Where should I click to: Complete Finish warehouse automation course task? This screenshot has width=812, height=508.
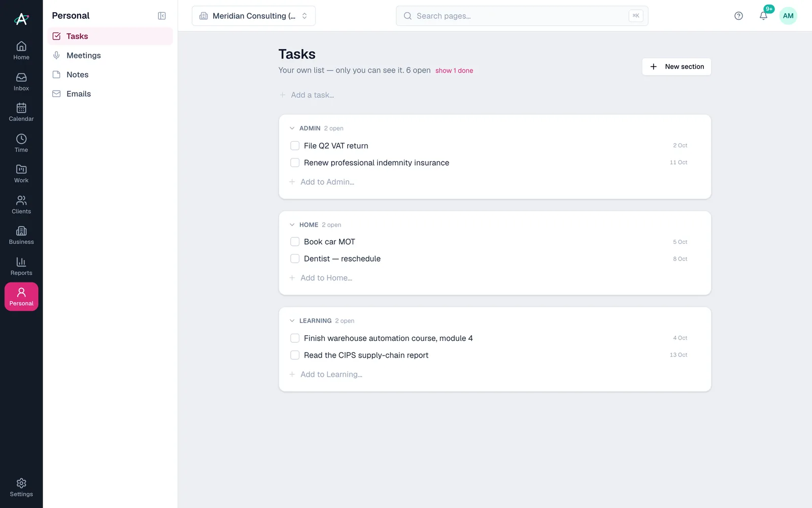(295, 338)
